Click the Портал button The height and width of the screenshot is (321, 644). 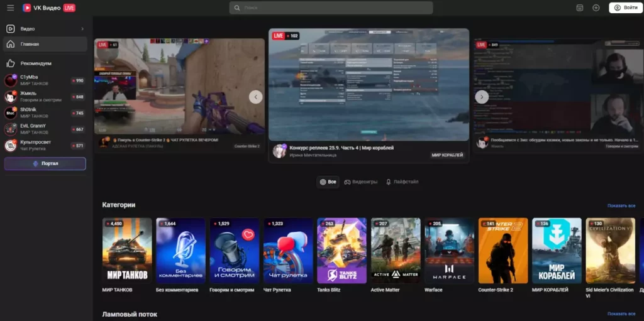[x=45, y=163]
